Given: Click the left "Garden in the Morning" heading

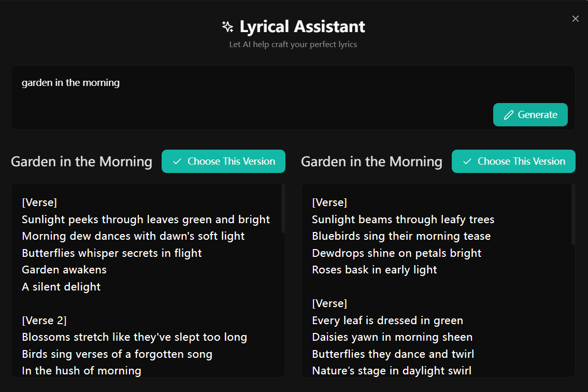Looking at the screenshot, I should (81, 162).
